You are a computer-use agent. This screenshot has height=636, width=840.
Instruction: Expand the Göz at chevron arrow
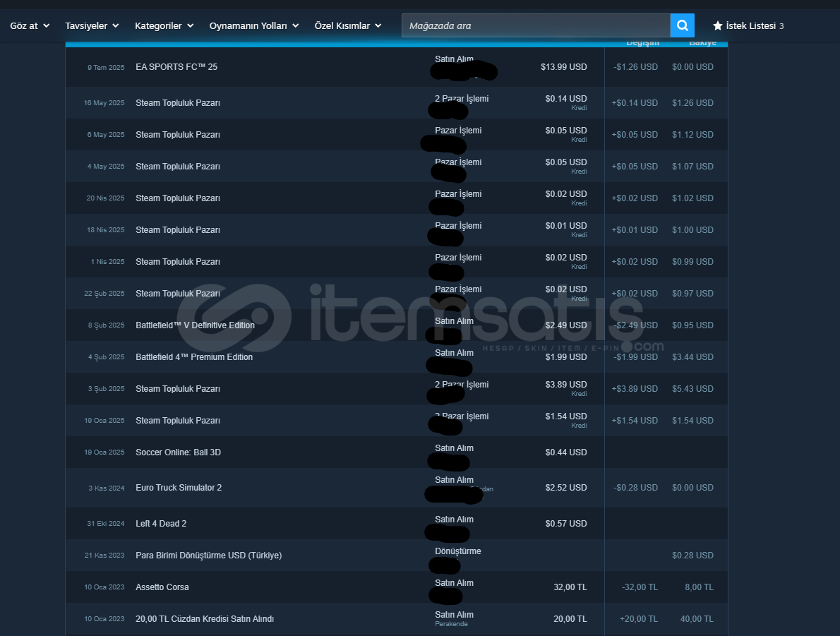point(46,25)
